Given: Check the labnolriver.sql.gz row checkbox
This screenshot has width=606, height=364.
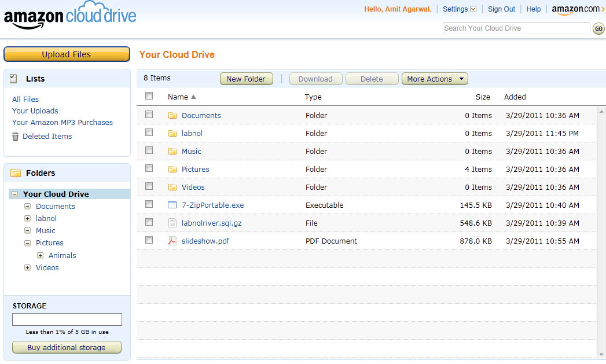Looking at the screenshot, I should [149, 222].
